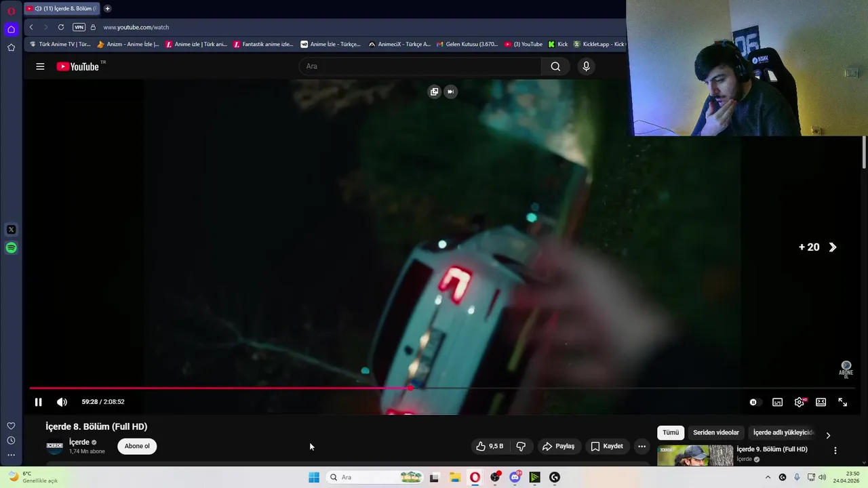Open Opera sidebar home workspace
Screen dimensions: 868x488
pos(11,29)
